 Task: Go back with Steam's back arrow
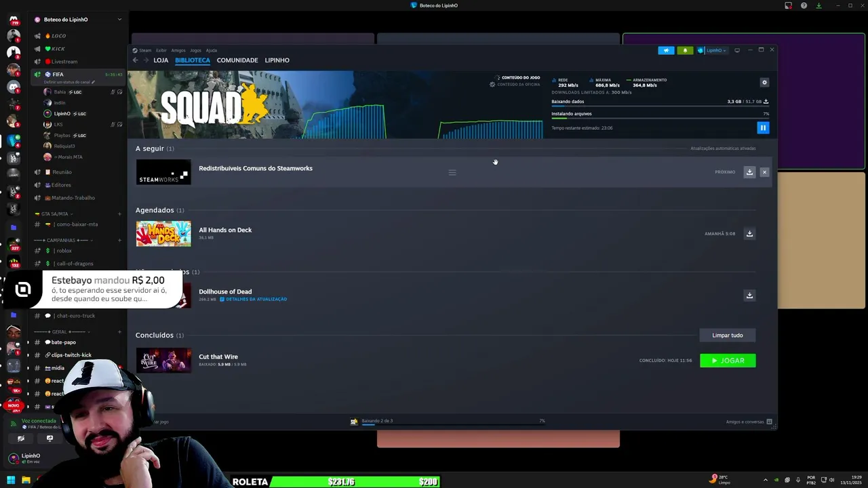[135, 60]
